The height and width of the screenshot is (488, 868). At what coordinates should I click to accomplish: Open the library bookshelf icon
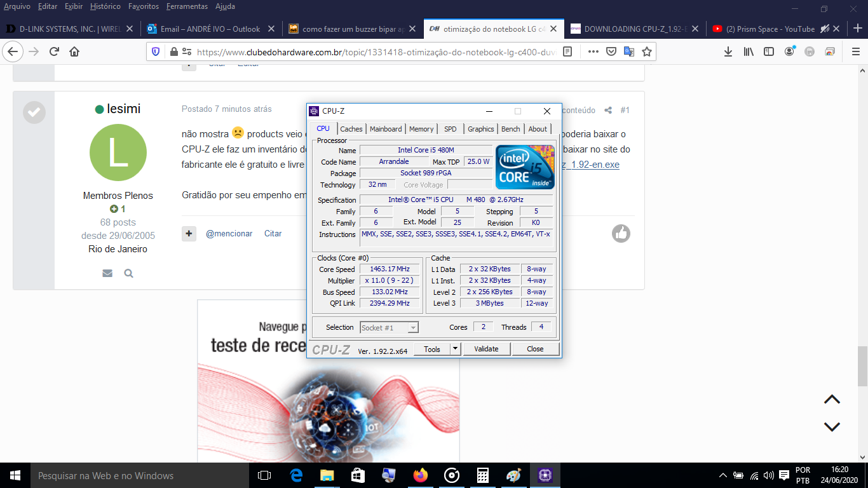749,51
